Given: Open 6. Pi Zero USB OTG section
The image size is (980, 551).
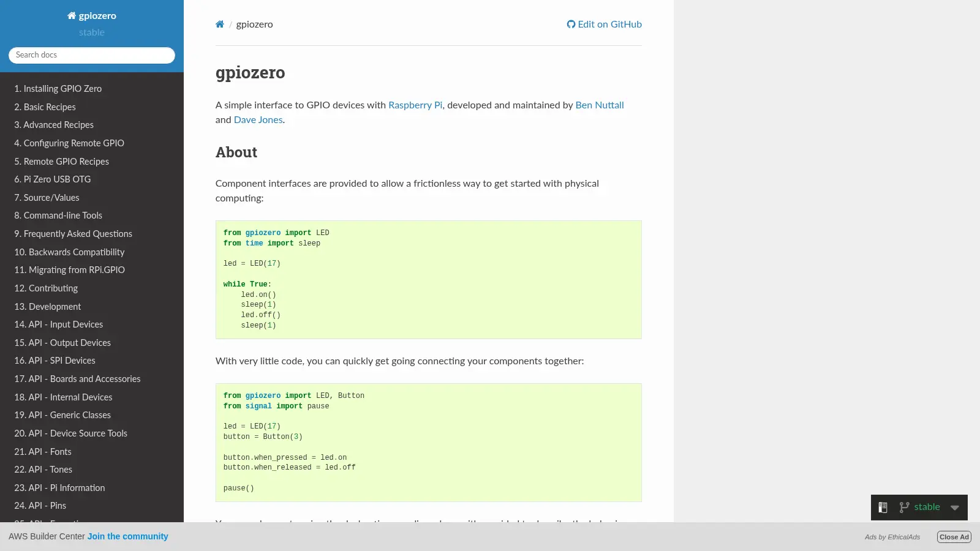Looking at the screenshot, I should [x=92, y=179].
